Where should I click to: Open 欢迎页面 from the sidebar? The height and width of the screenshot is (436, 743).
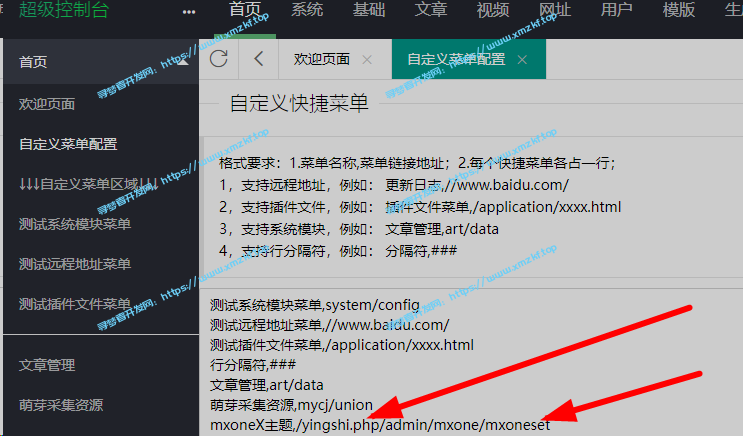[x=47, y=104]
